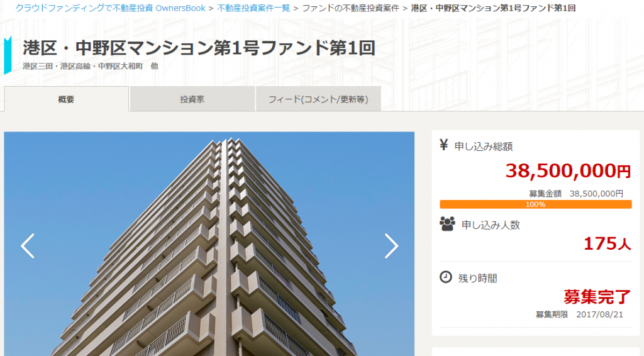Image resolution: width=644 pixels, height=356 pixels.
Task: Click the 38,500,000円 total application amount
Action: click(568, 170)
